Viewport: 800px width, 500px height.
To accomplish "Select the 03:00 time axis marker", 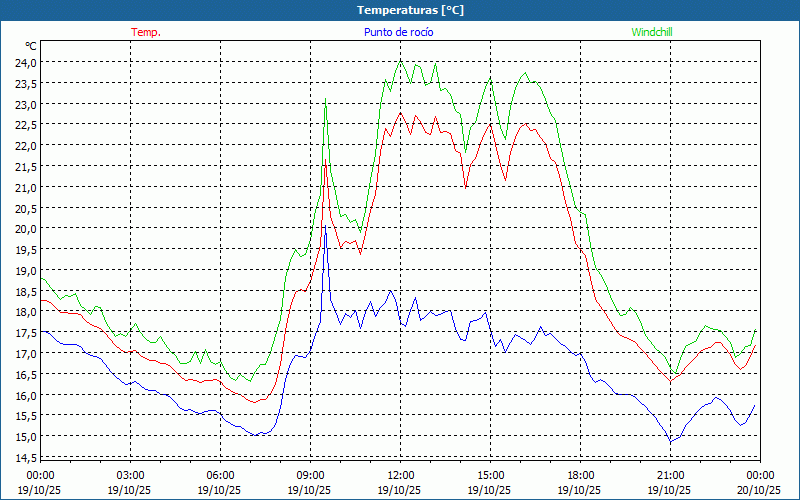I will pos(130,475).
